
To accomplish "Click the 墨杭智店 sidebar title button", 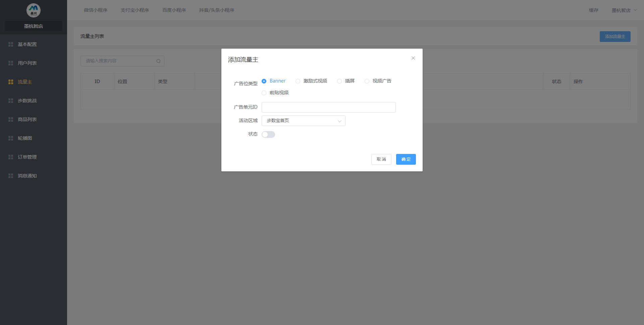I will coord(34,26).
